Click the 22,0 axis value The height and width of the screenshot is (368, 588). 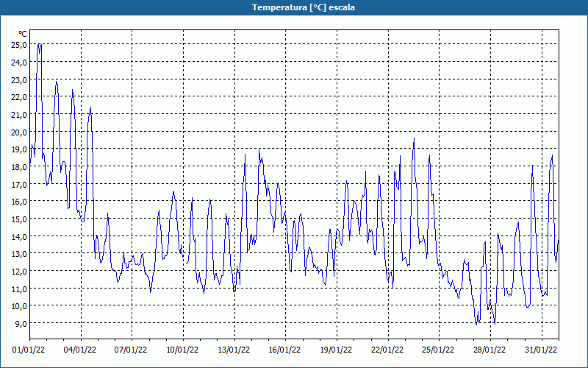(19, 97)
